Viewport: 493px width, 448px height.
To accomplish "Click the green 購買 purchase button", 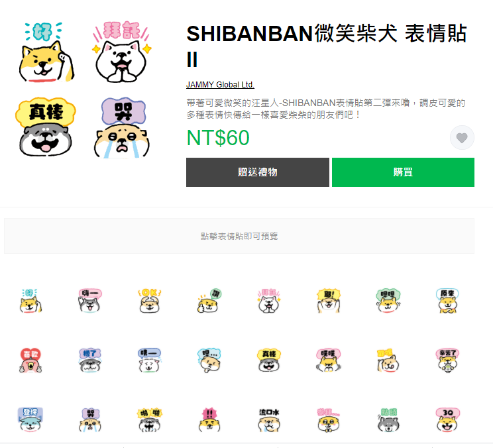I will coord(403,172).
